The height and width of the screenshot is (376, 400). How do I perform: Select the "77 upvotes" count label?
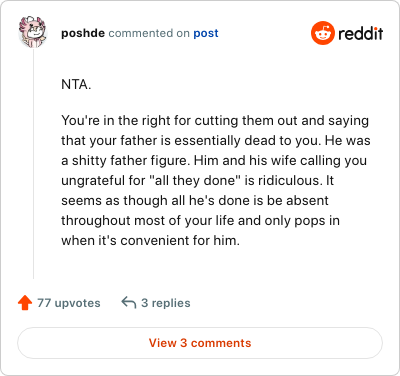[x=69, y=303]
